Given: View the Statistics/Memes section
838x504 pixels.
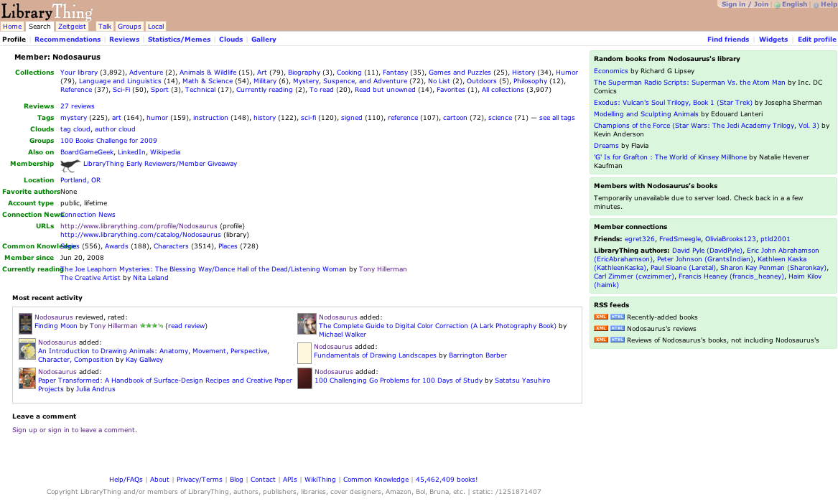Looking at the screenshot, I should pos(179,39).
